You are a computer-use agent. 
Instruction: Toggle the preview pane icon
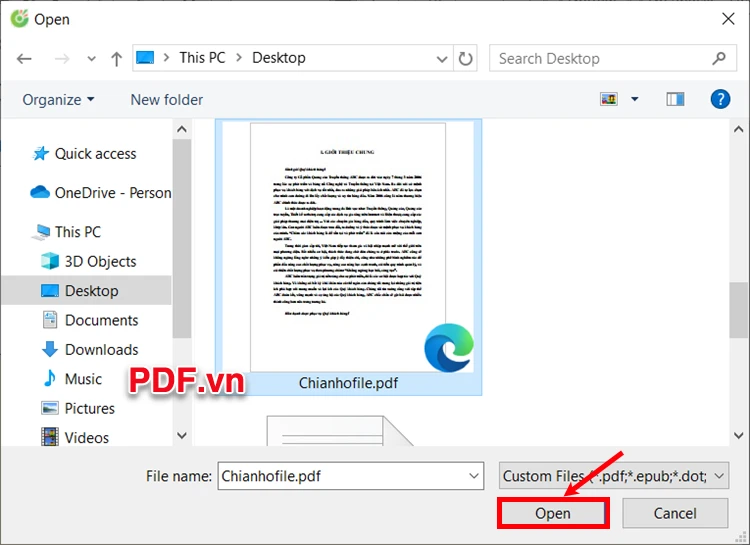675,99
